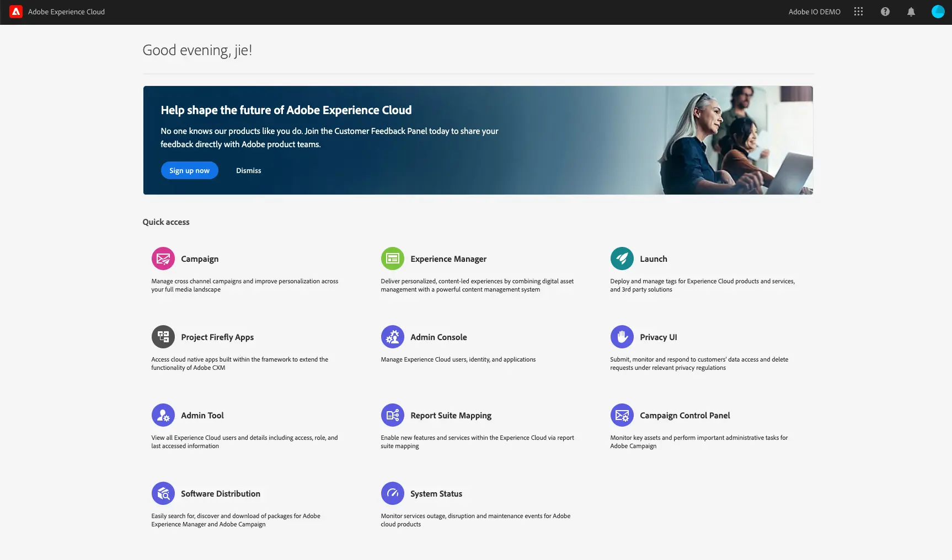Image resolution: width=952 pixels, height=560 pixels.
Task: Click the Report Suite Mapping icon
Action: (392, 415)
